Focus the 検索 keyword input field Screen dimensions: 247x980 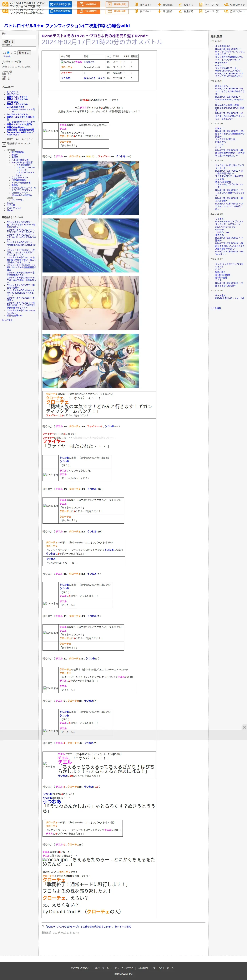point(19,37)
